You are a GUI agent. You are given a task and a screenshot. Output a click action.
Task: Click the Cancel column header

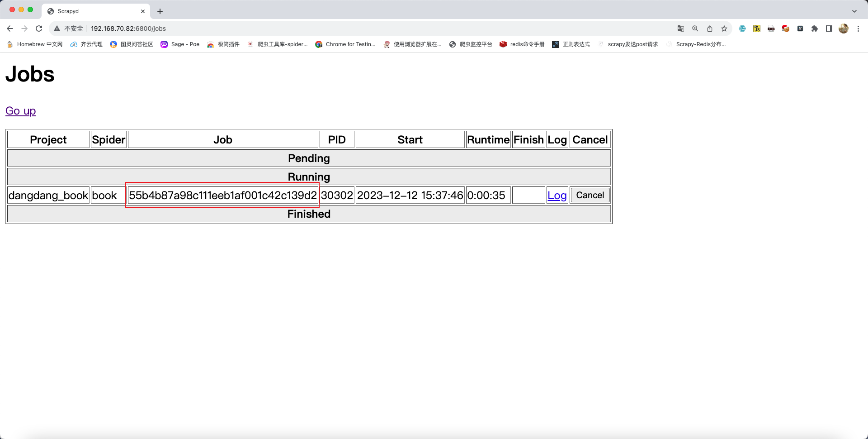(590, 140)
